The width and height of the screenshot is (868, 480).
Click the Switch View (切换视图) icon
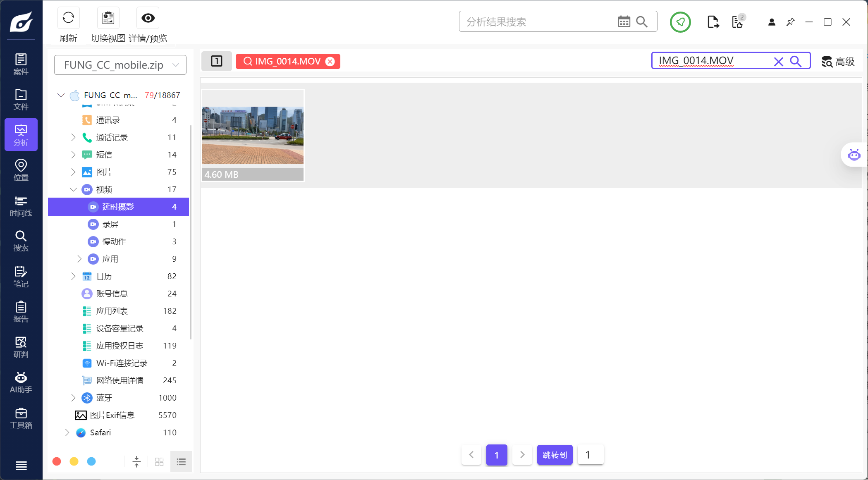point(108,18)
